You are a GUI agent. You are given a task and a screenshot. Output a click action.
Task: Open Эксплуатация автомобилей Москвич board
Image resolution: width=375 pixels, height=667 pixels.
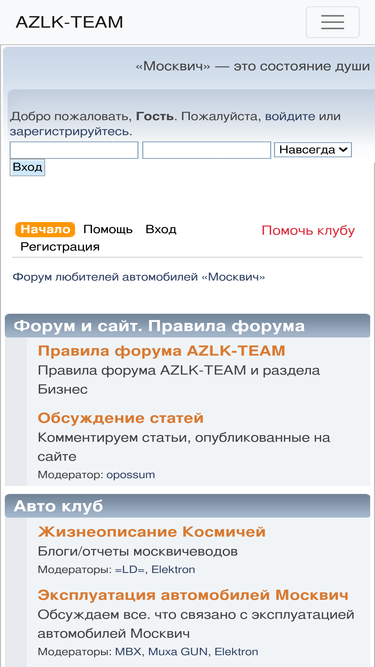(193, 595)
